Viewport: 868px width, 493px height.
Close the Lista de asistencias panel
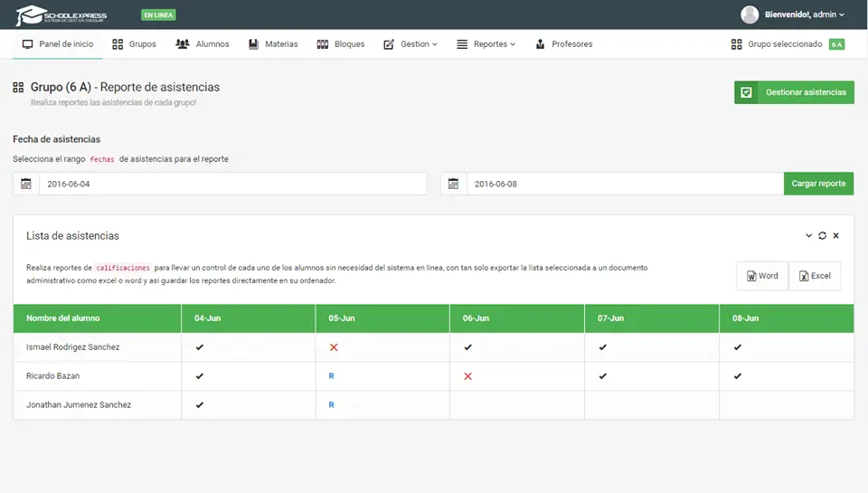coord(835,235)
